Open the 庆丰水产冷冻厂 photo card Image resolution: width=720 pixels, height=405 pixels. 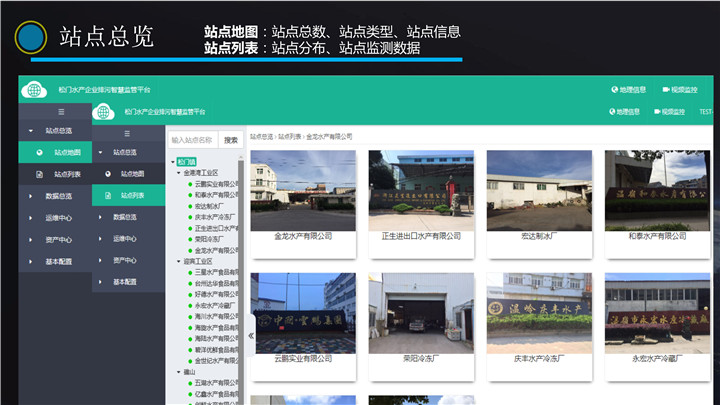539,327
